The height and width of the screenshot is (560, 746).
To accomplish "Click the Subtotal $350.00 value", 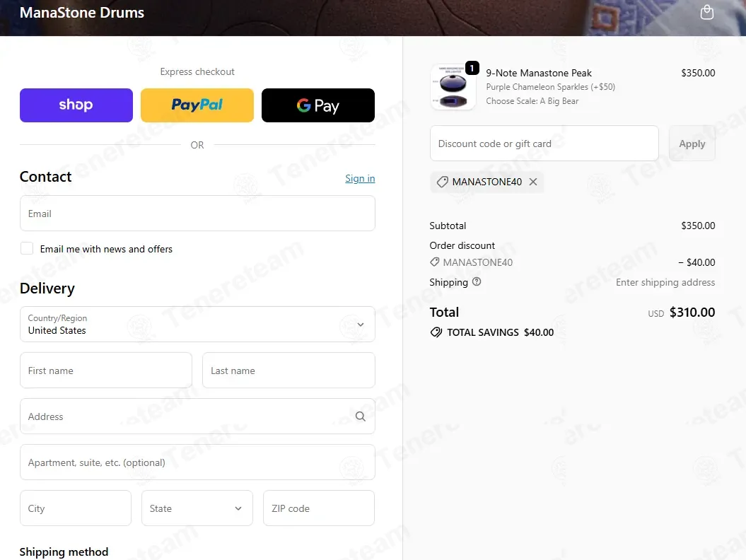I will pos(698,226).
